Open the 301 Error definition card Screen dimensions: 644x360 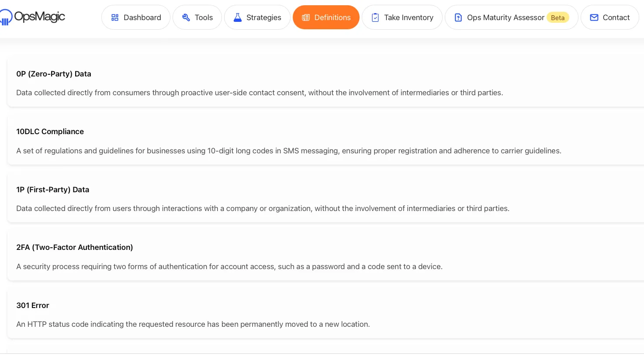pos(325,314)
